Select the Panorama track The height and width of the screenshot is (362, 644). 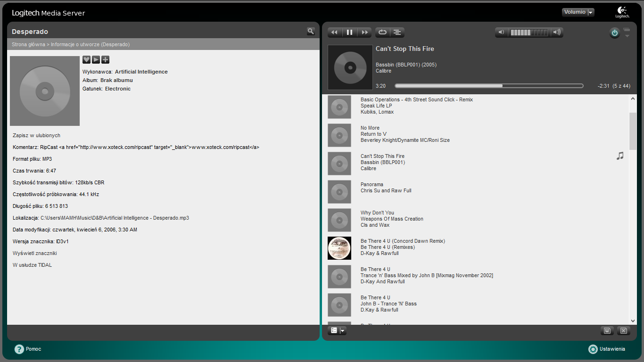tap(372, 184)
